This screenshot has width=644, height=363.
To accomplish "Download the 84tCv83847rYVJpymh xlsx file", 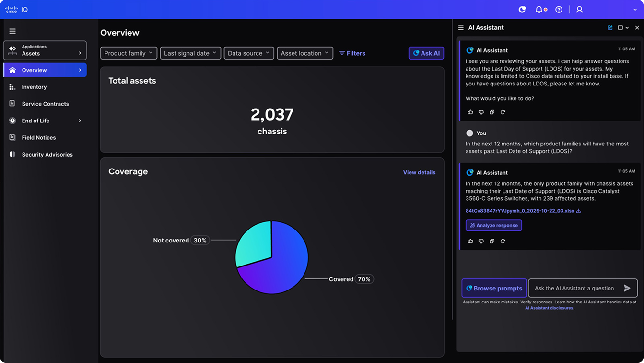I will (x=578, y=211).
